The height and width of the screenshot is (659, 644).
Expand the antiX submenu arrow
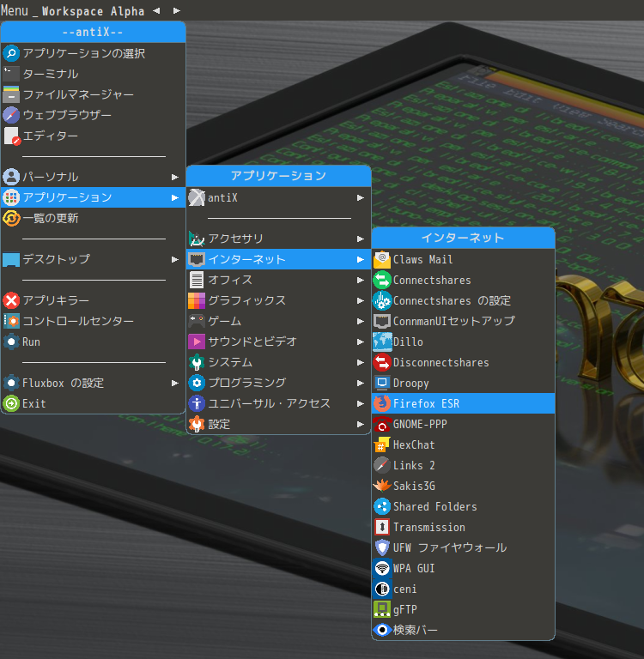click(x=361, y=197)
